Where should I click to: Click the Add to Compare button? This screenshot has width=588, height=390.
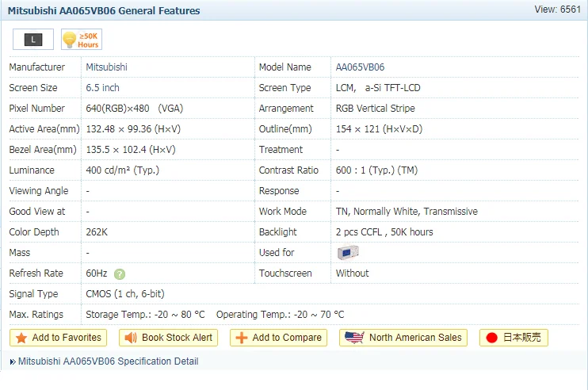tap(278, 338)
